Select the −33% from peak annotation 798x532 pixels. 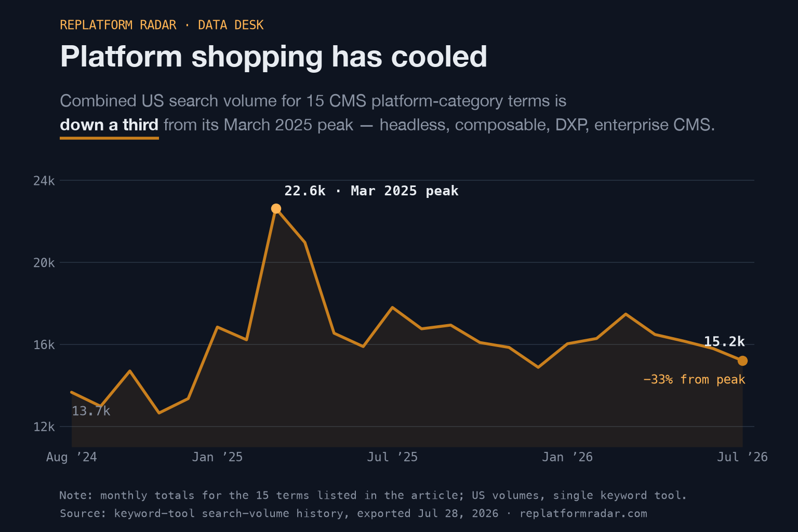pos(694,379)
